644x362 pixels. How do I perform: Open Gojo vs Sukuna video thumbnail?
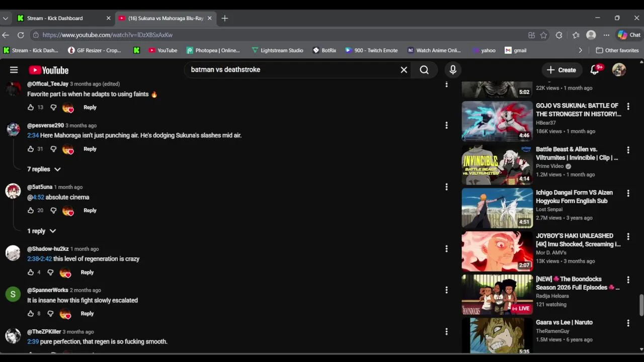(x=497, y=121)
